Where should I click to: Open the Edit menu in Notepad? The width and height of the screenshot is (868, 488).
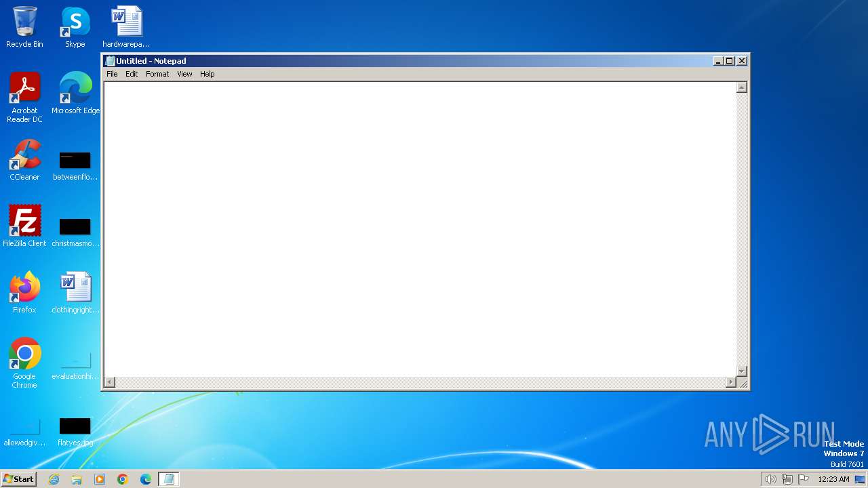pos(132,74)
